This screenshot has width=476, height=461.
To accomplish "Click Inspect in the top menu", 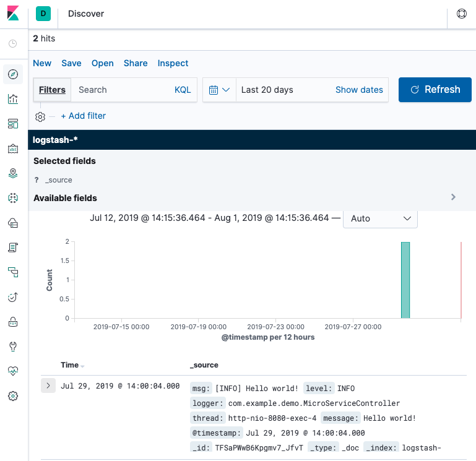I will tap(173, 63).
